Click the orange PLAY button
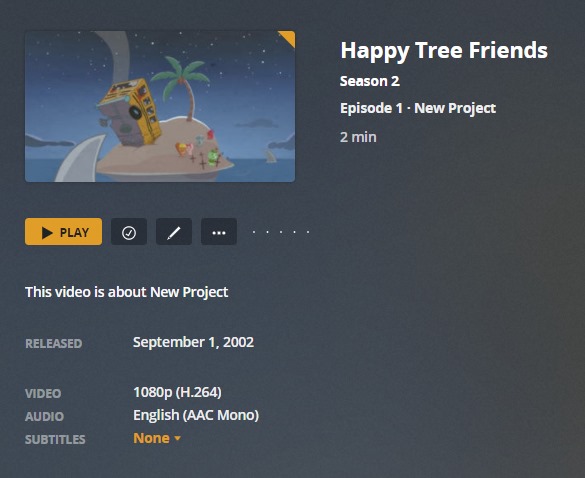Screen dimensions: 585x478 click(x=63, y=232)
